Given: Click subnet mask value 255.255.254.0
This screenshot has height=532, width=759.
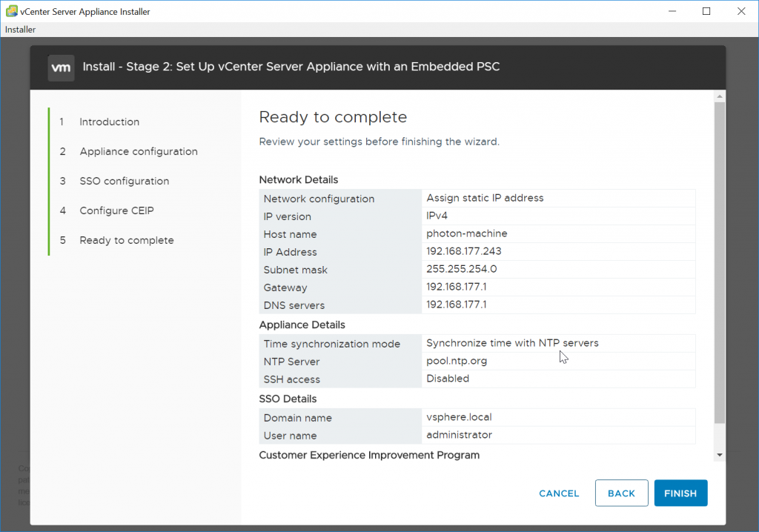Looking at the screenshot, I should tap(461, 269).
